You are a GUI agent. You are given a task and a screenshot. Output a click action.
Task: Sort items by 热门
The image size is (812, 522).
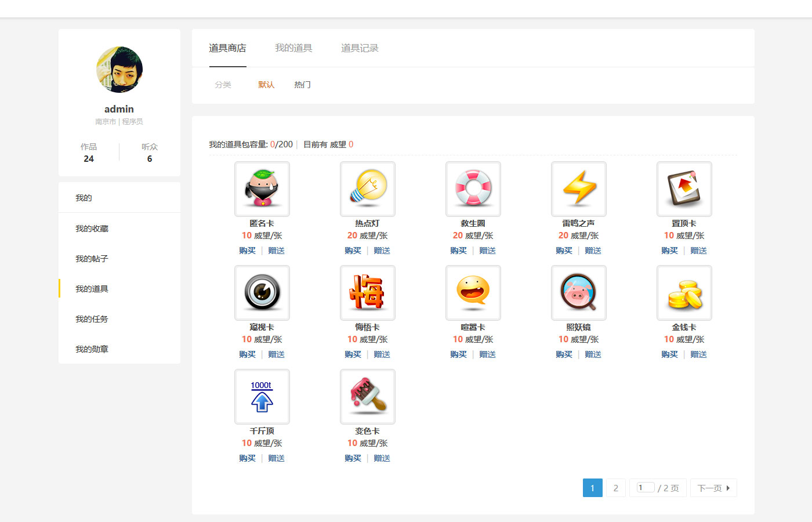(x=302, y=85)
